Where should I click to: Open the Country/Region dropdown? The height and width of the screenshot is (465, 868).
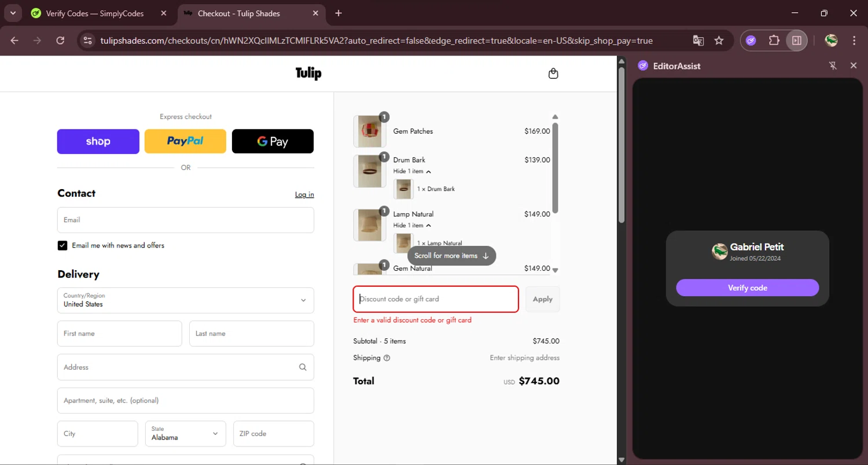(186, 300)
